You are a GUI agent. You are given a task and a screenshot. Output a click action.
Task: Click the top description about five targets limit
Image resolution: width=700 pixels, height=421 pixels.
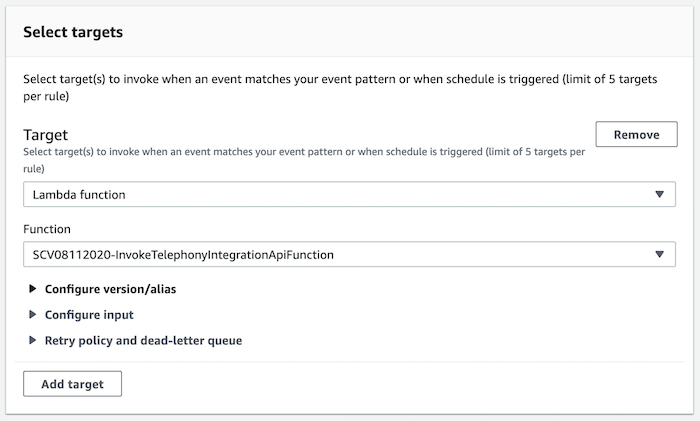(340, 88)
